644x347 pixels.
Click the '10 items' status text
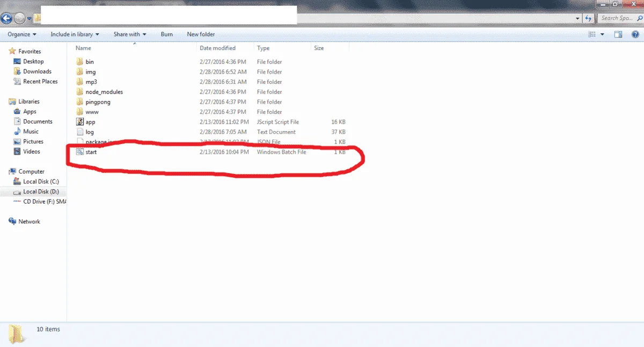(48, 329)
